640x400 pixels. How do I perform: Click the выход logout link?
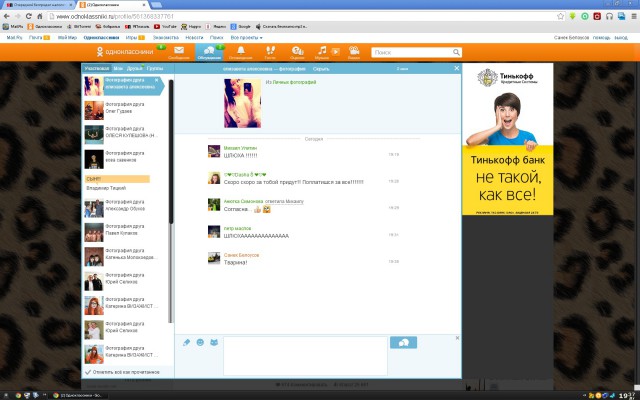pos(621,38)
